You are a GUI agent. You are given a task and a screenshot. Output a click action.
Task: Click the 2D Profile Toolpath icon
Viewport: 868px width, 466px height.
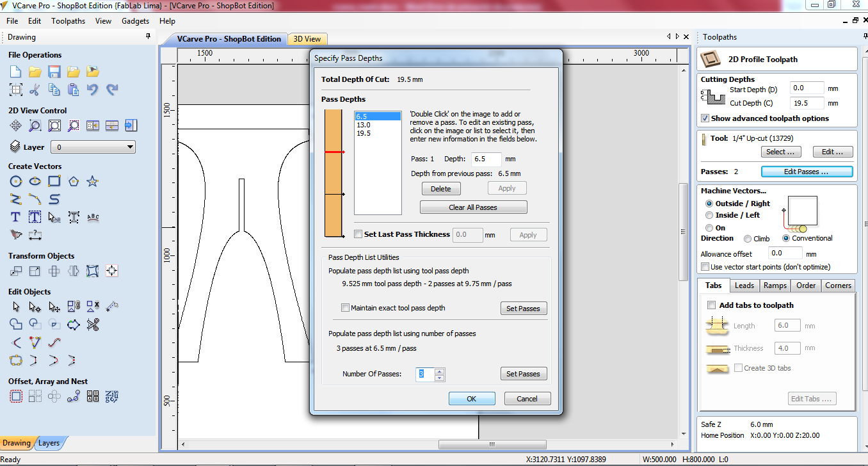click(x=711, y=60)
